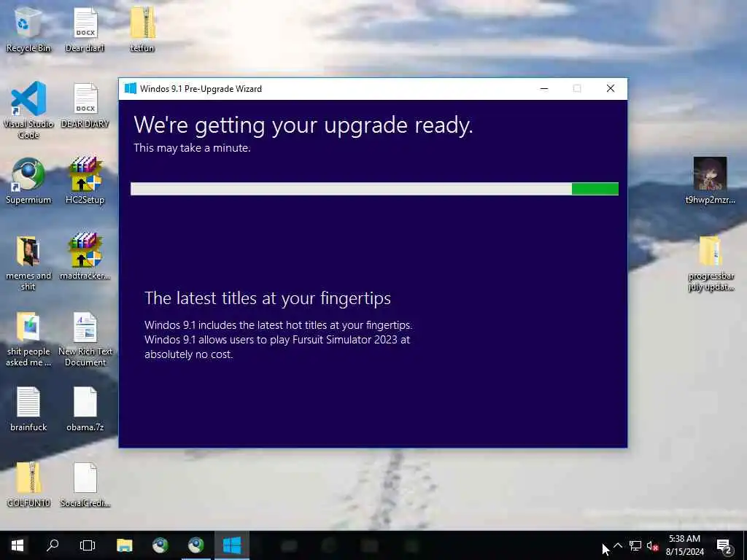Select the New Rich Text Document icon
This screenshot has width=747, height=560.
(85, 339)
